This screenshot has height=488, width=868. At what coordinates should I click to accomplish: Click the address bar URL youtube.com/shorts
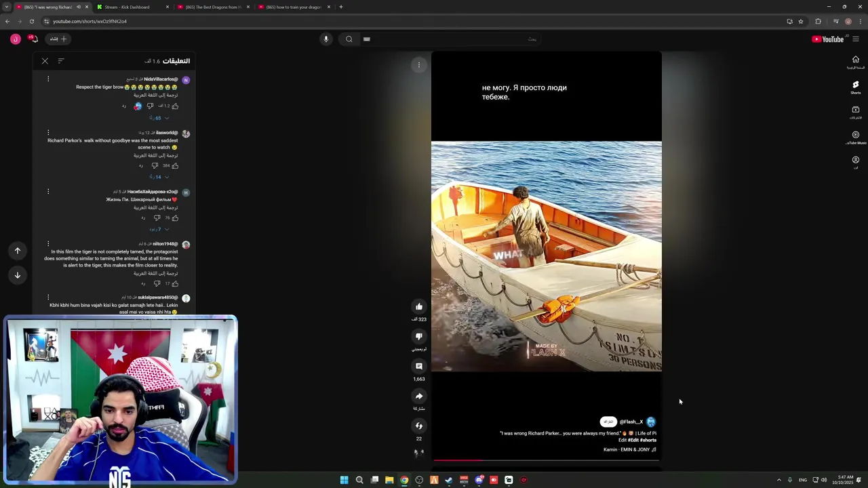click(x=90, y=21)
